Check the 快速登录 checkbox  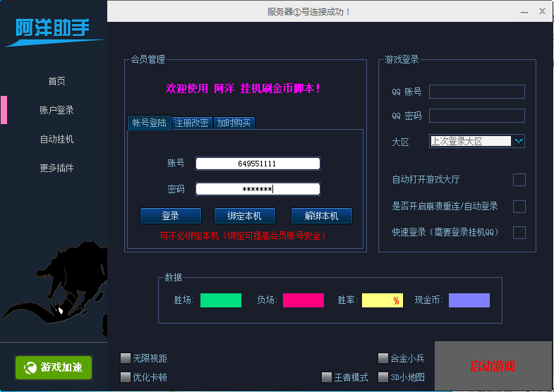pyautogui.click(x=519, y=233)
